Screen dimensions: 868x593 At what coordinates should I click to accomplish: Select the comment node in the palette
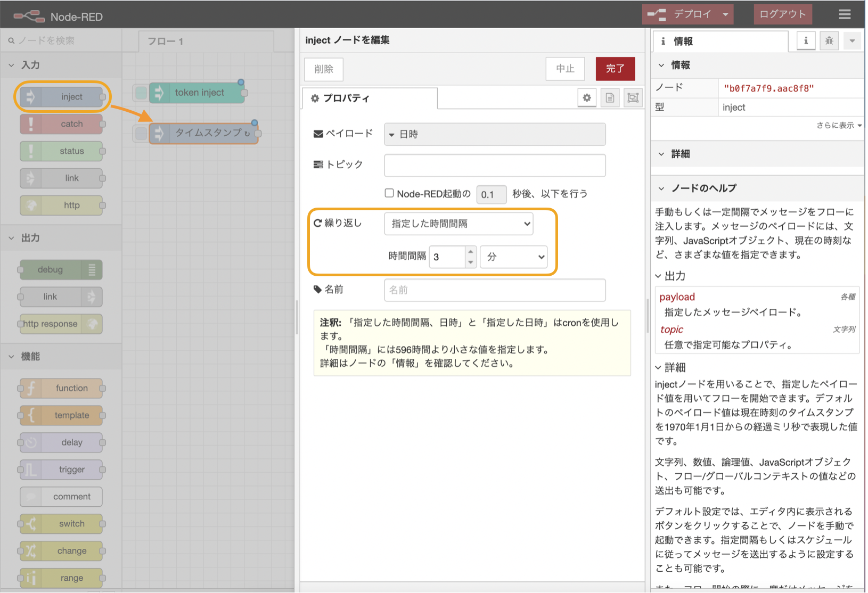pyautogui.click(x=61, y=497)
